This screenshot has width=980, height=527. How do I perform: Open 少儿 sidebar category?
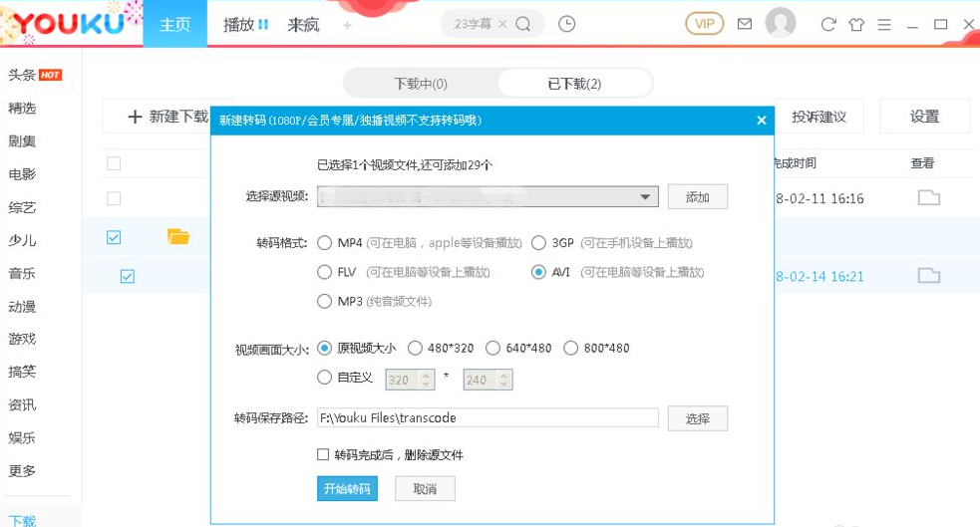pyautogui.click(x=22, y=240)
